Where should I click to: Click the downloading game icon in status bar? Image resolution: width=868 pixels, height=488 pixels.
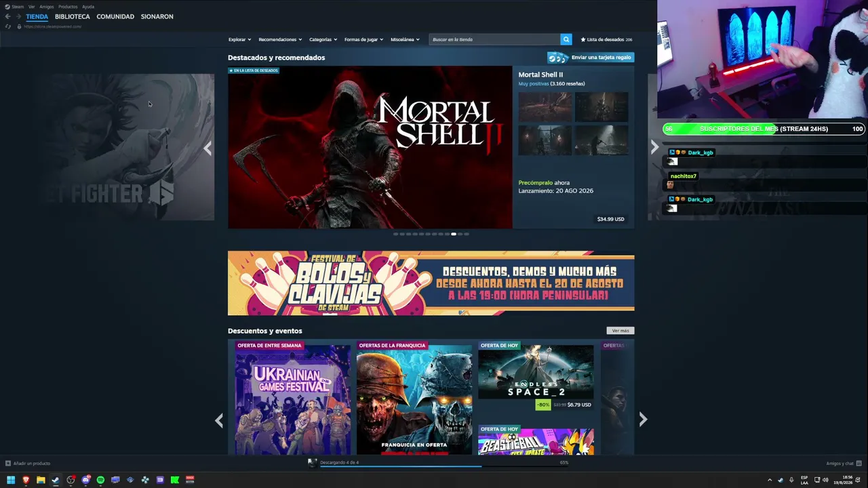(x=312, y=463)
